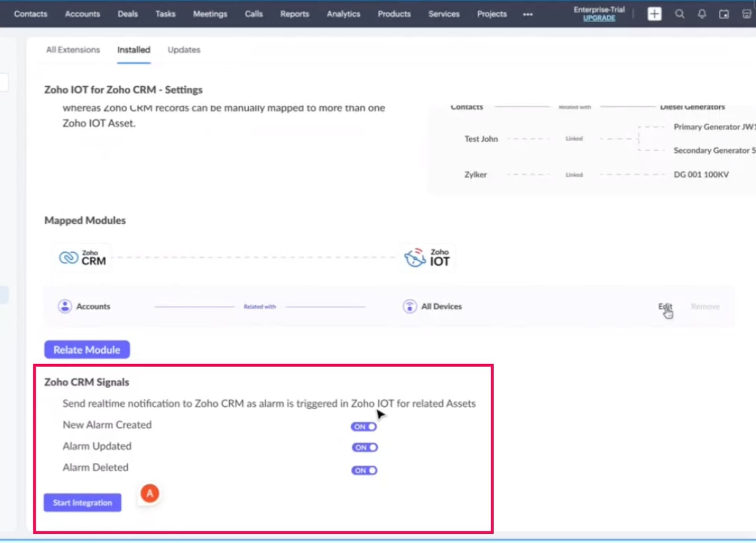Click the UPGRADE link
Viewport: 756px width, 543px height.
[x=599, y=18]
